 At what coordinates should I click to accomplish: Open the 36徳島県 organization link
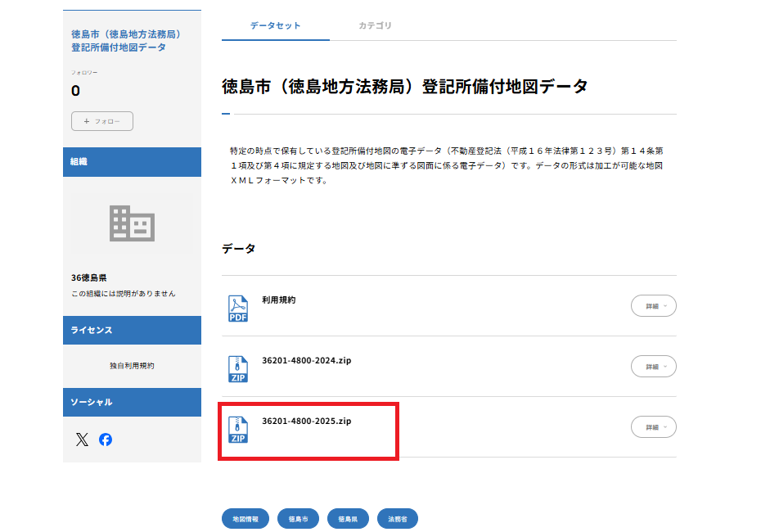(x=89, y=277)
